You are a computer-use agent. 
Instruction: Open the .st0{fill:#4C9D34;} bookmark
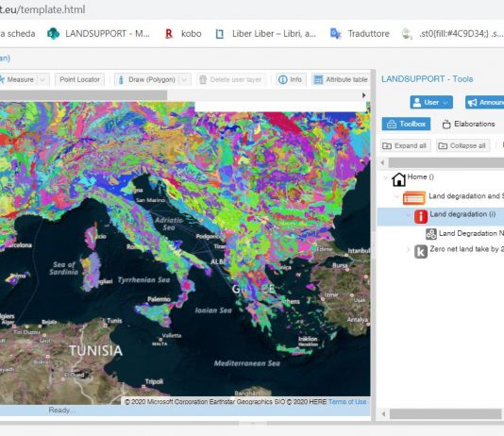click(x=453, y=34)
